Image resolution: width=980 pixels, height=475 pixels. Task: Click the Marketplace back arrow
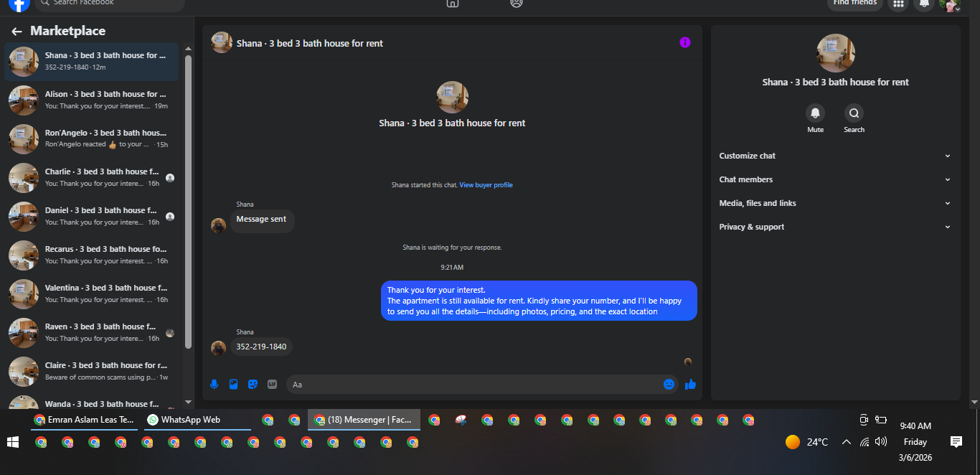coord(17,32)
